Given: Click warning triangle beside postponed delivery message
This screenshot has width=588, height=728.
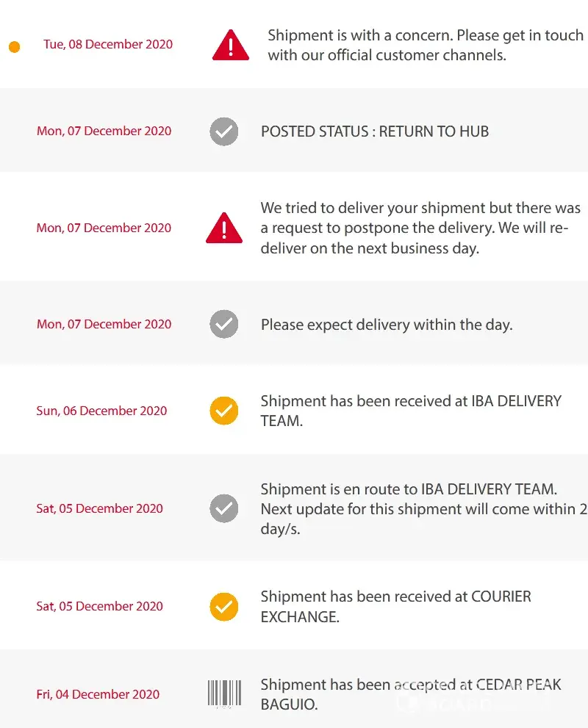Looking at the screenshot, I should click(224, 228).
